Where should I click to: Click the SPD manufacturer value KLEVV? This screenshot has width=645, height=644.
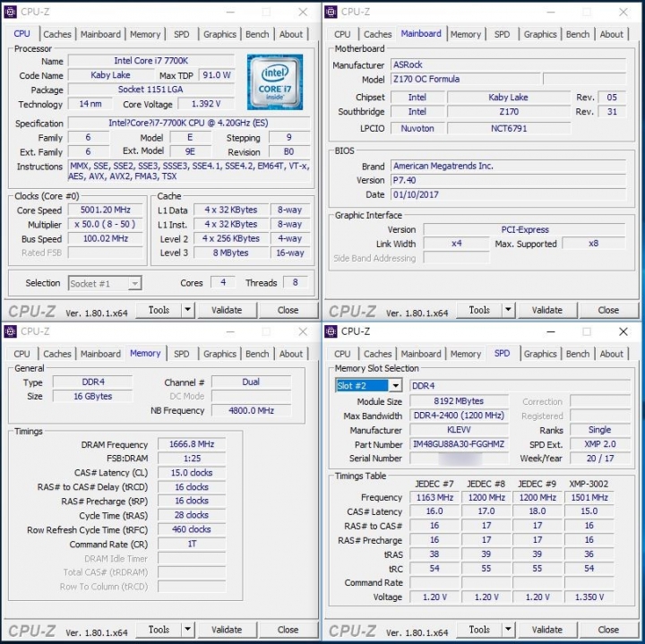click(x=459, y=430)
